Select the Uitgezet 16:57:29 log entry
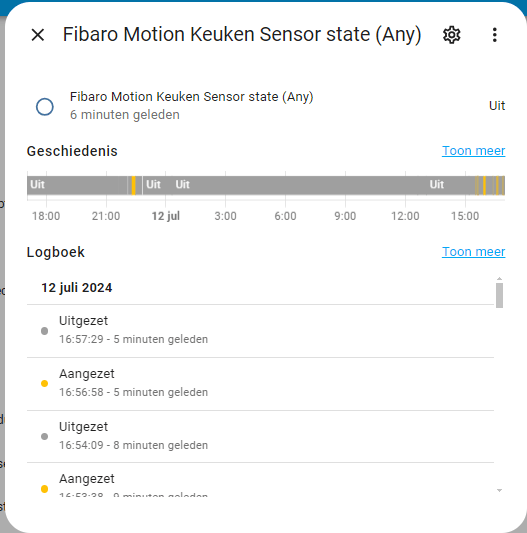 (260, 331)
